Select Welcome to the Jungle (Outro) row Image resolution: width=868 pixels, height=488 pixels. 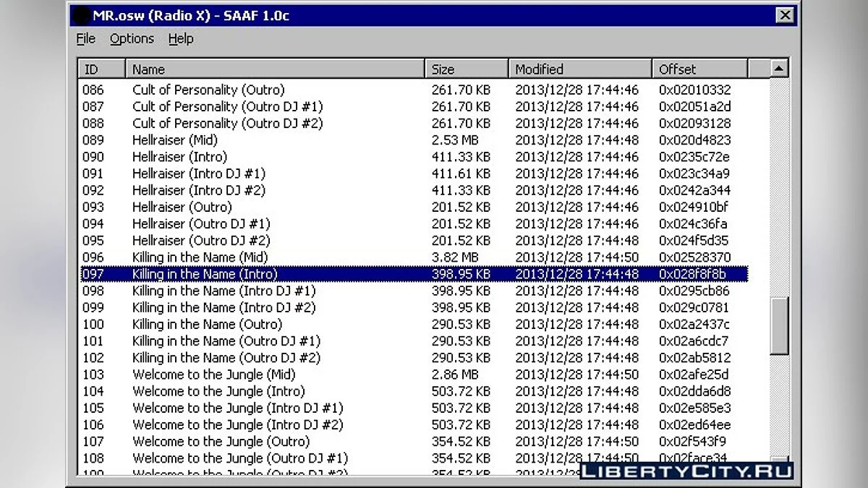221,442
